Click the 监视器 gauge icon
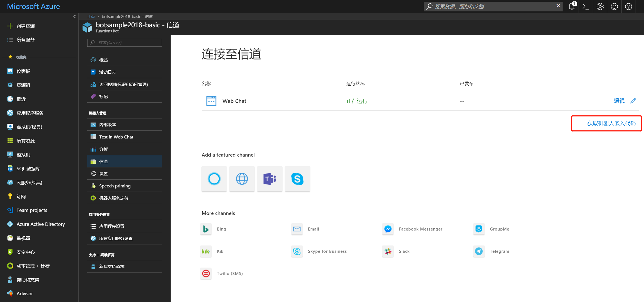Image resolution: width=644 pixels, height=302 pixels. click(10, 238)
